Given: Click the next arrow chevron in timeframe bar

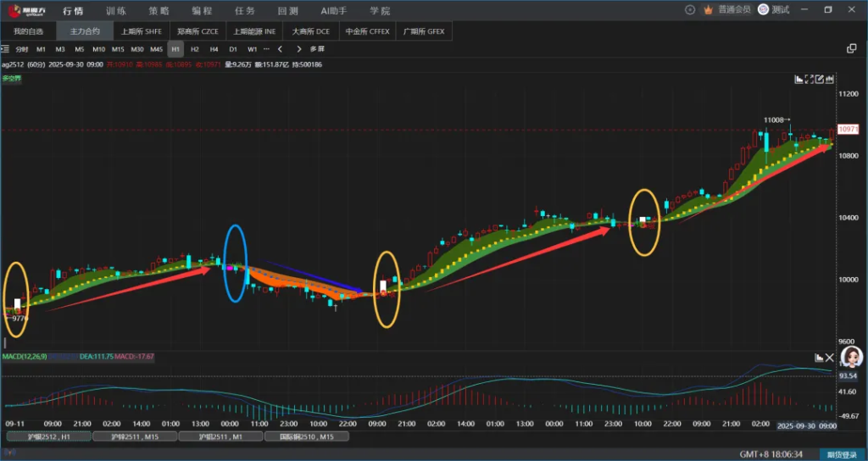Looking at the screenshot, I should [298, 49].
